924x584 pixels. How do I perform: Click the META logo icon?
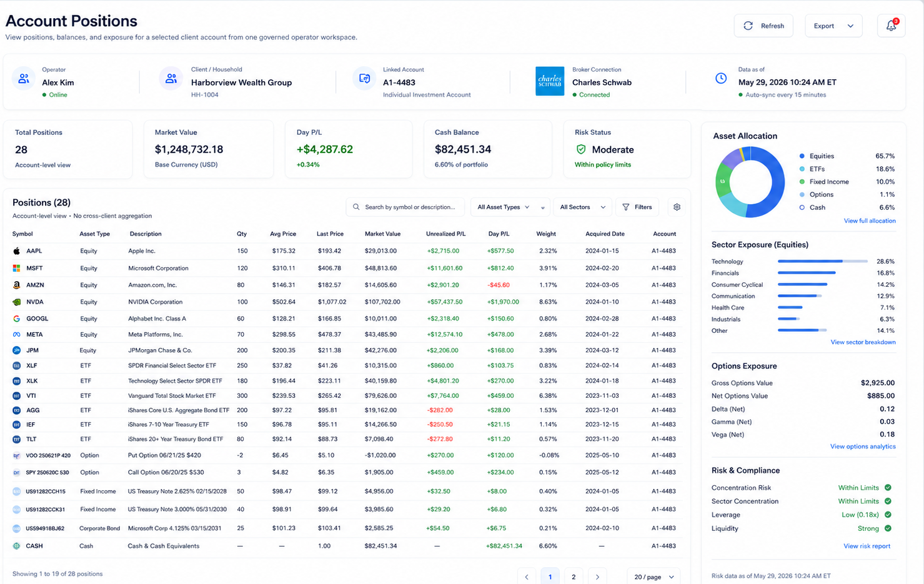point(17,335)
